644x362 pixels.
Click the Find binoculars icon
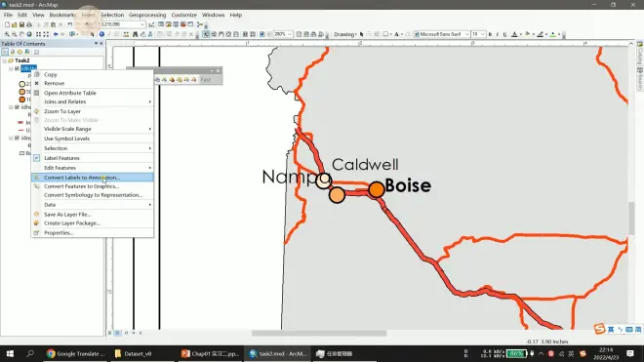point(135,34)
